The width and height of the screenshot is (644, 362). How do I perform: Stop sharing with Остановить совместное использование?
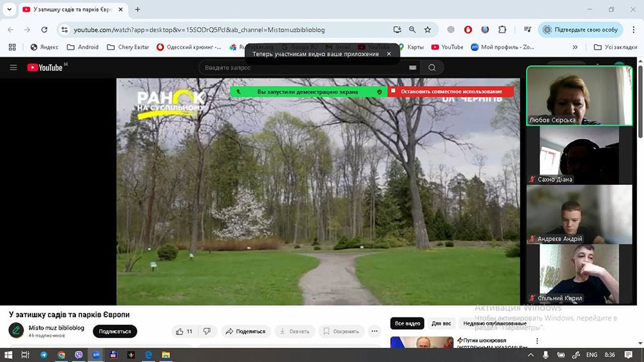tap(451, 91)
